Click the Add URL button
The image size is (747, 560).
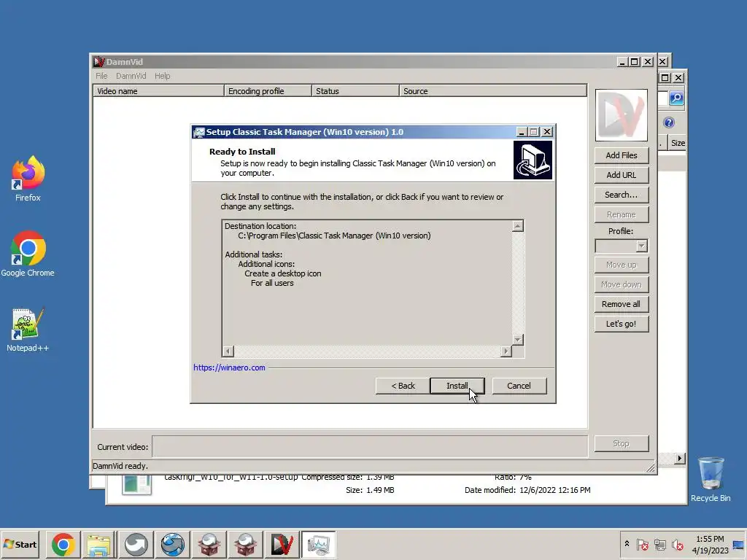click(622, 175)
